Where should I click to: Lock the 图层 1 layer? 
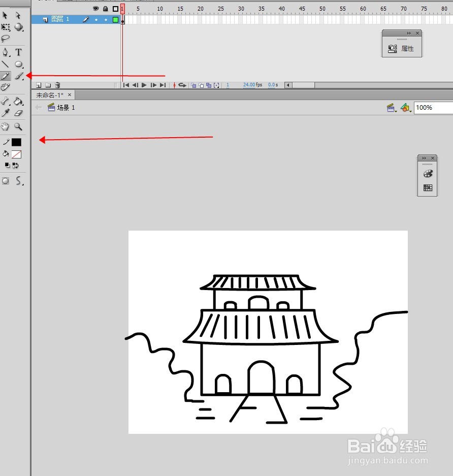point(106,20)
